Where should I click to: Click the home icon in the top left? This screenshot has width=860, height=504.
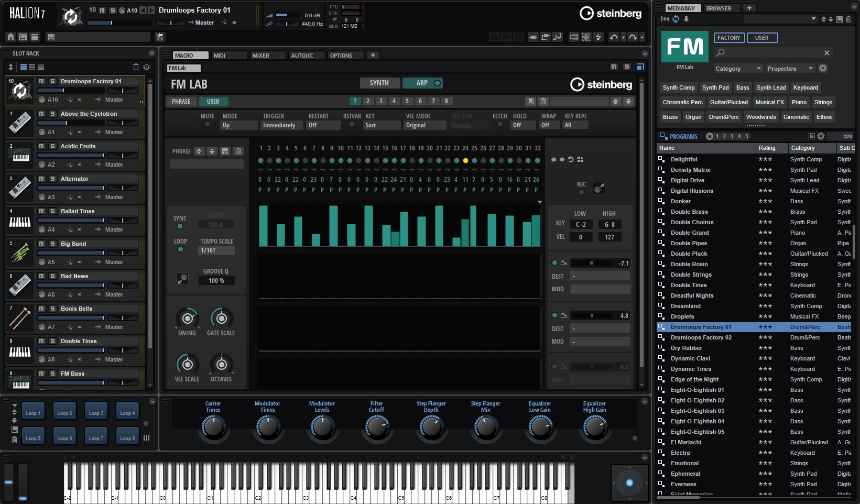[x=9, y=37]
